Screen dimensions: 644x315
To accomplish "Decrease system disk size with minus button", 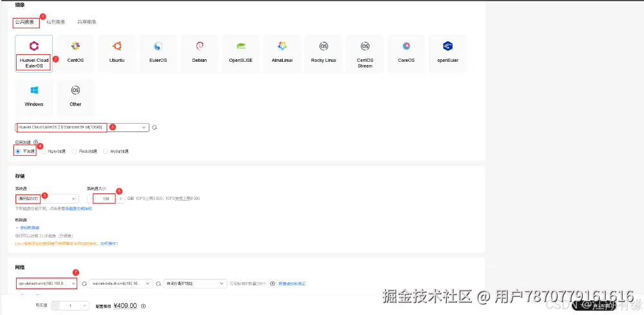I will pyautogui.click(x=91, y=199).
